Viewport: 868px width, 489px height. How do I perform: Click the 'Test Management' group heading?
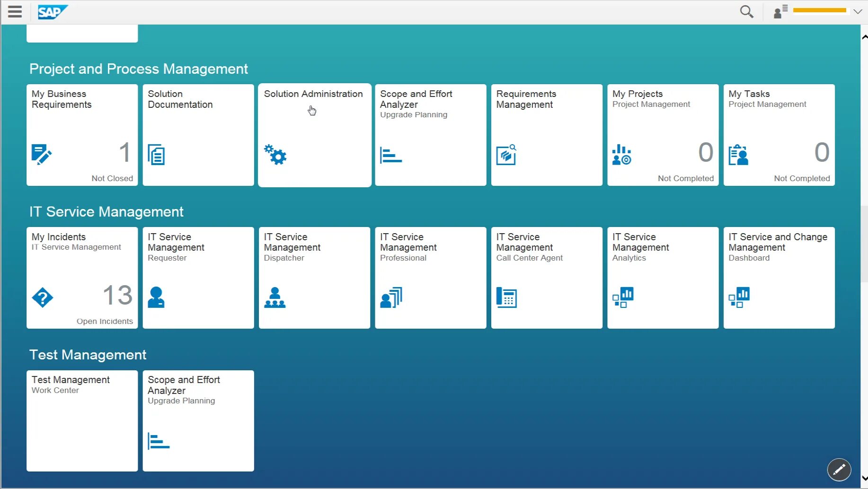click(88, 355)
